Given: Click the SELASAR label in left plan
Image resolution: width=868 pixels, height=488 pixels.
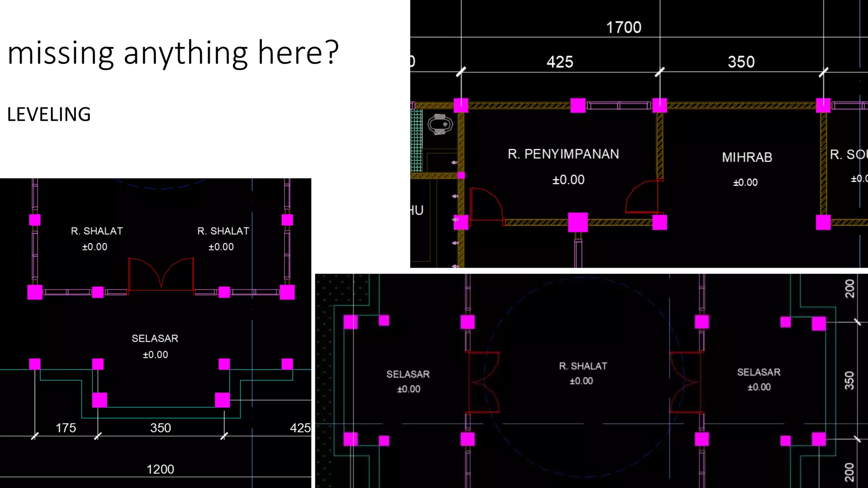Looking at the screenshot, I should coord(155,338).
